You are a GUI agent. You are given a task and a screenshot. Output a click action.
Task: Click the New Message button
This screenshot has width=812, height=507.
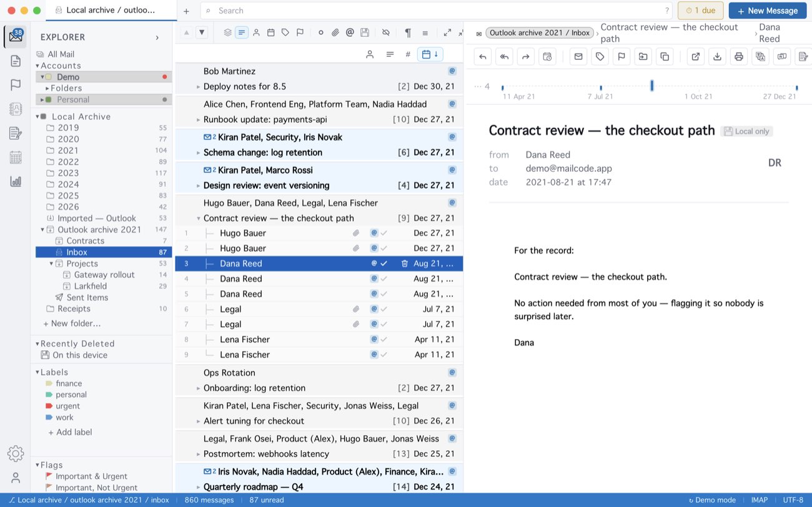(x=767, y=11)
